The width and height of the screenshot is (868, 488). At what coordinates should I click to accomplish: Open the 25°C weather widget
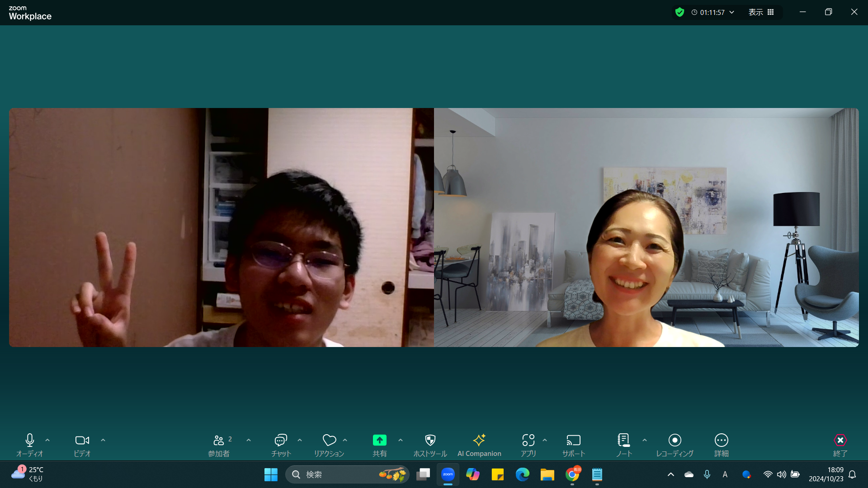coord(28,474)
